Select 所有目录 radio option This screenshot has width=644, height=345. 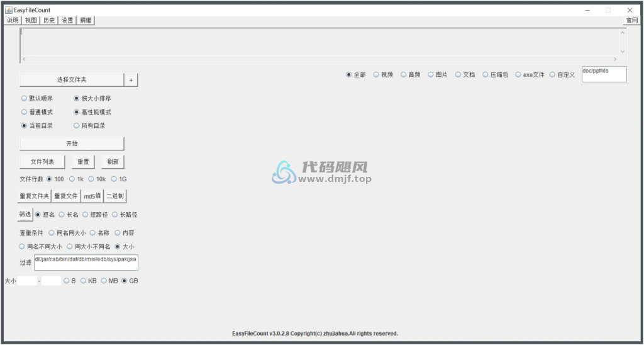pyautogui.click(x=89, y=126)
